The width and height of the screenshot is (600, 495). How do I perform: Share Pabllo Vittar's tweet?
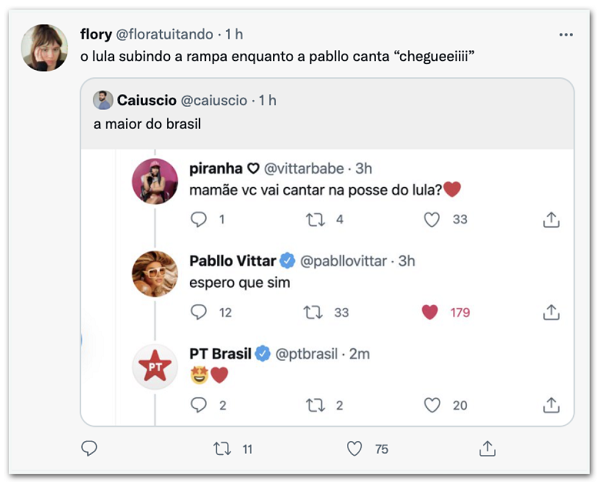[550, 312]
